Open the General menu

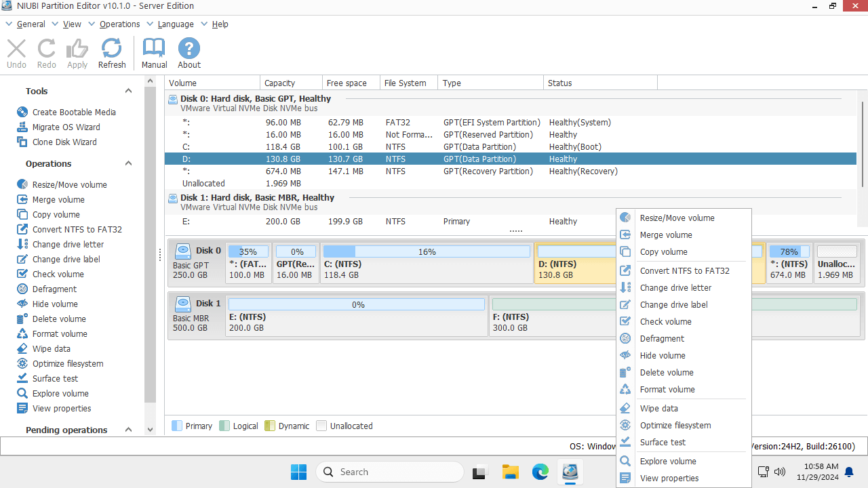[x=31, y=24]
